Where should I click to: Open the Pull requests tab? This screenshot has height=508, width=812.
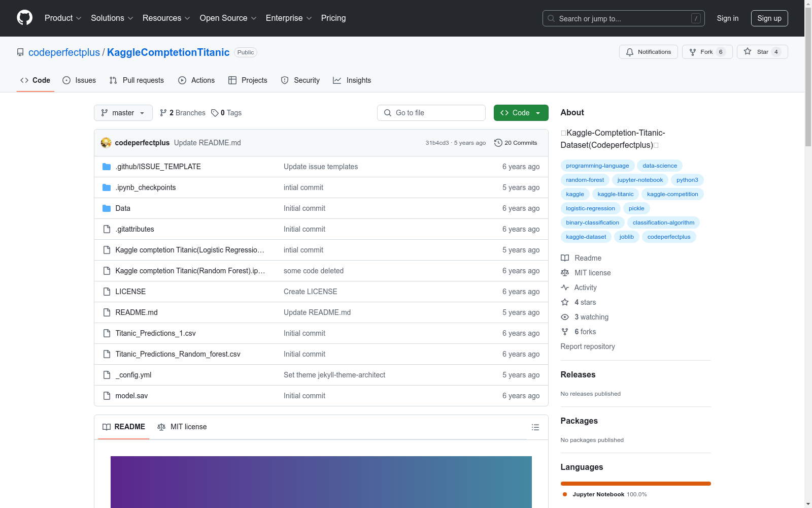(x=137, y=80)
